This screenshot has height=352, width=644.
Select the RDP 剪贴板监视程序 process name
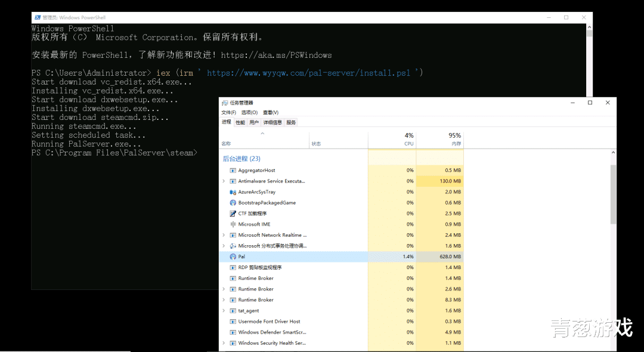260,267
